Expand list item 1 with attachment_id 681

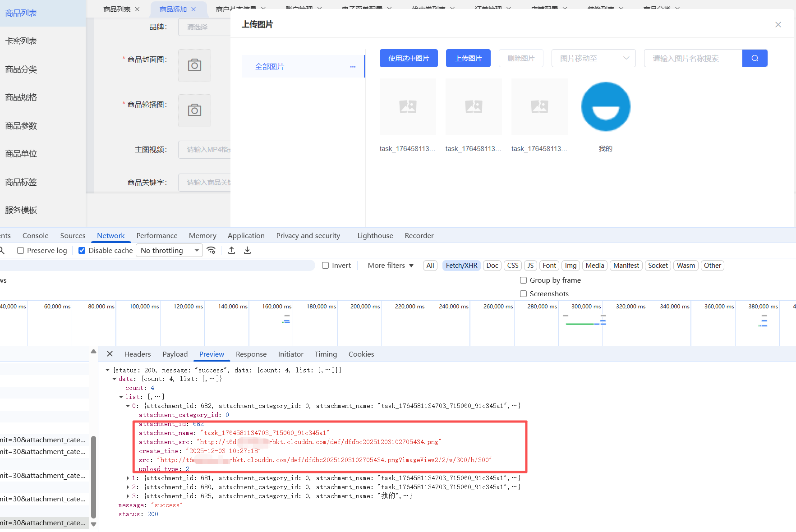click(x=128, y=478)
